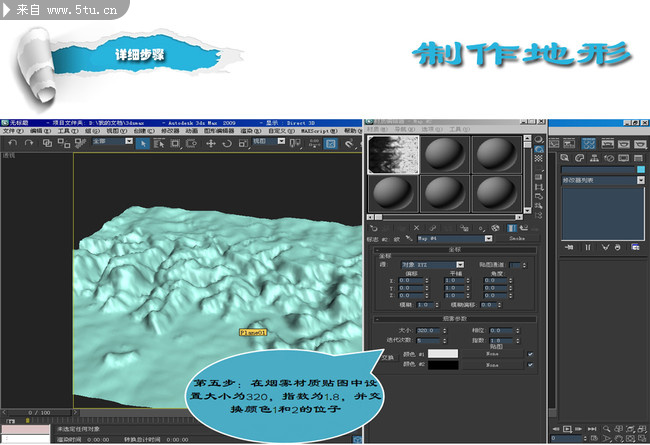
Task: Toggle the color #1 map checkbox
Action: [x=530, y=354]
